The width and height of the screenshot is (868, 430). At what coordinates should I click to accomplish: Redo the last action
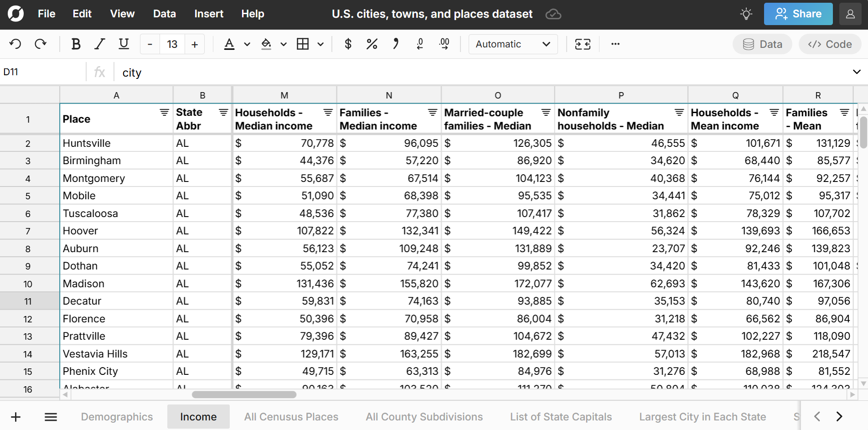41,44
